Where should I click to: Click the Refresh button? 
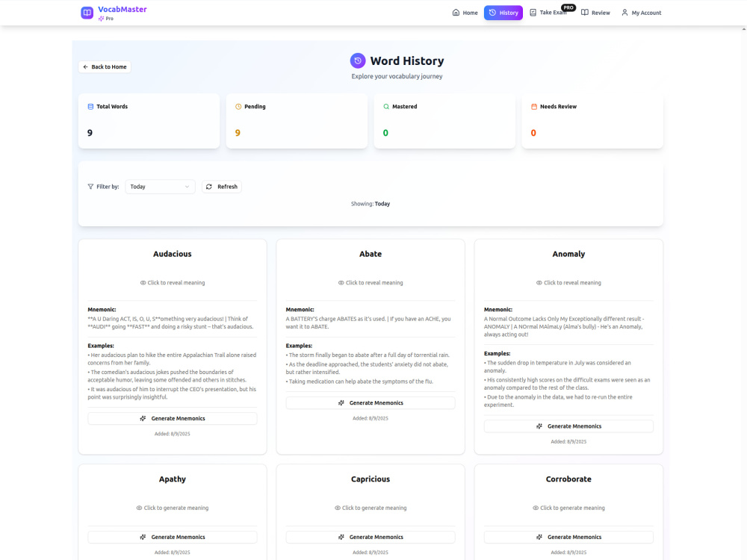tap(222, 187)
